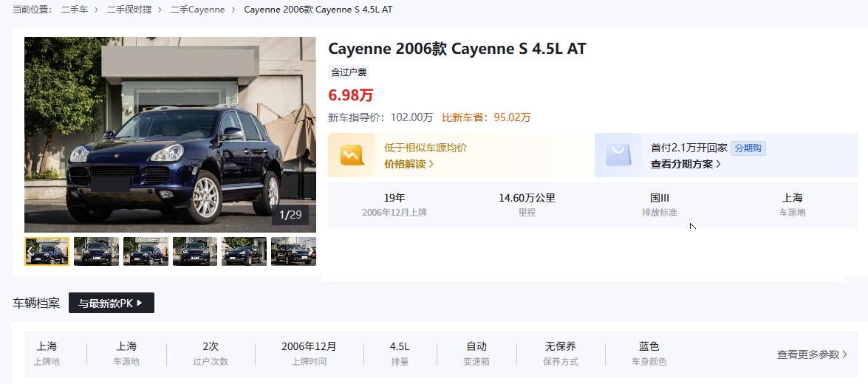
Task: Click the previous-thumbnail left arrow in photo strip
Action: click(x=30, y=252)
